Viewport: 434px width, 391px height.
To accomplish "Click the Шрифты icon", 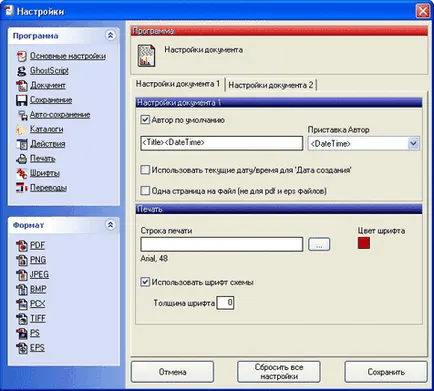I will [x=22, y=173].
